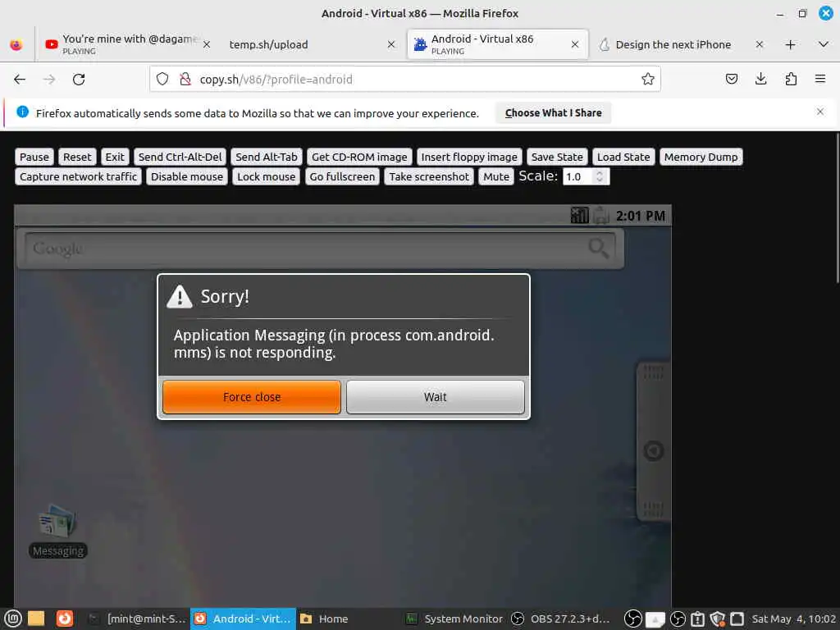
Task: Reload the page
Action: pos(79,80)
